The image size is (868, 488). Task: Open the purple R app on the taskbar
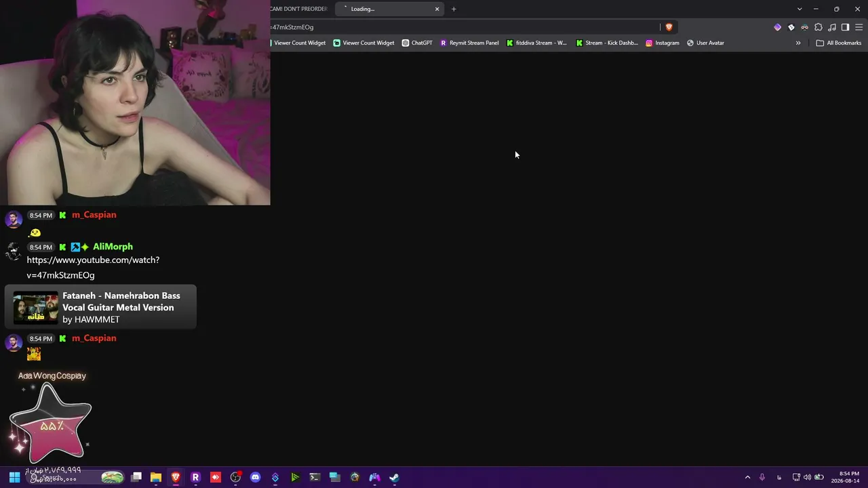(195, 477)
